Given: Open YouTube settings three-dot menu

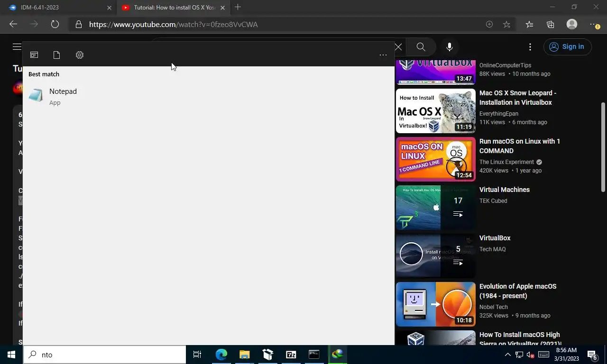Looking at the screenshot, I should click(x=530, y=47).
